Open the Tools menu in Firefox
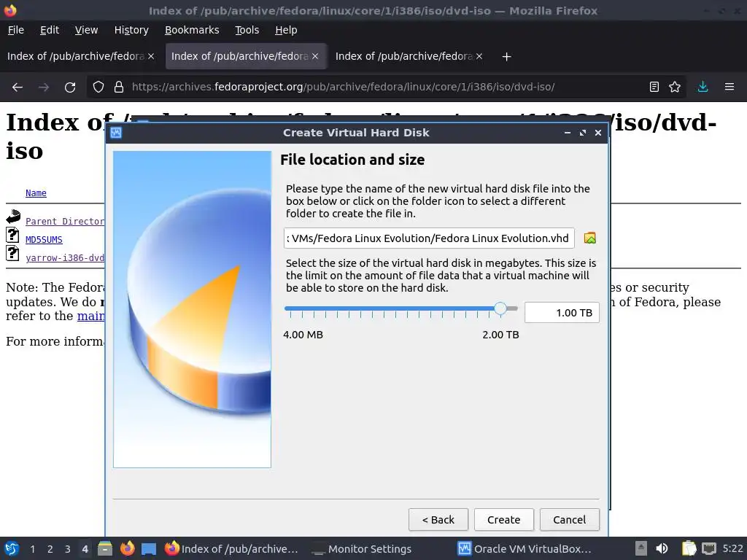The image size is (747, 560). [247, 30]
